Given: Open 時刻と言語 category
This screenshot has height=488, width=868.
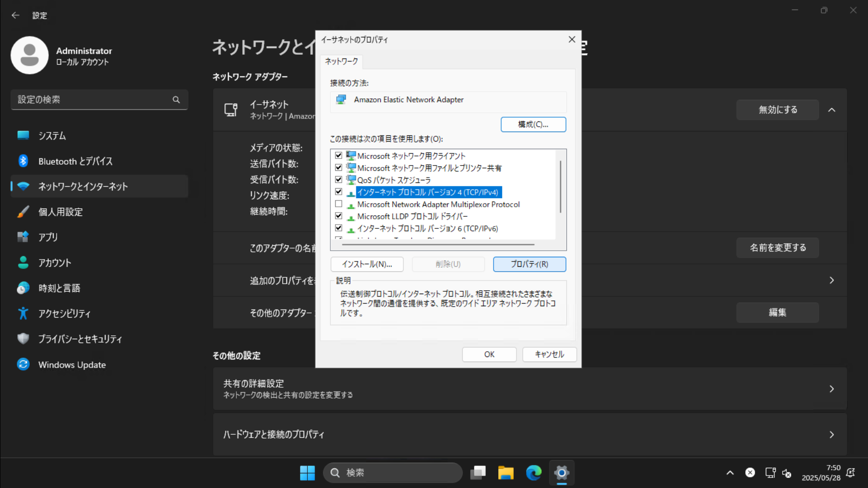Looking at the screenshot, I should [x=99, y=288].
